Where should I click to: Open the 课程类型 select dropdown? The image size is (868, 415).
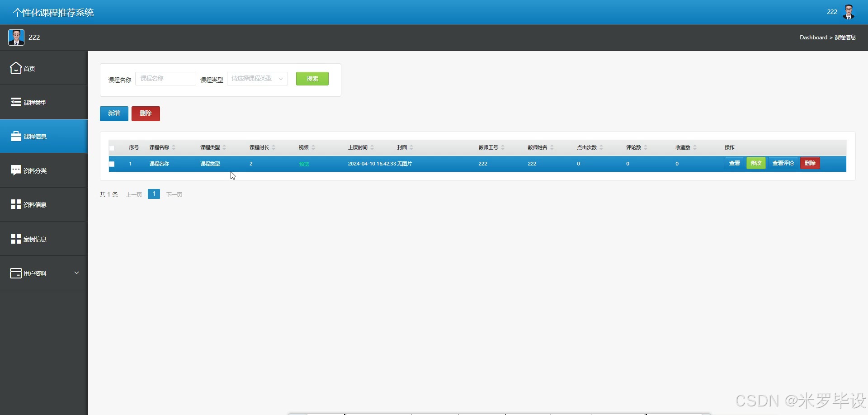257,79
